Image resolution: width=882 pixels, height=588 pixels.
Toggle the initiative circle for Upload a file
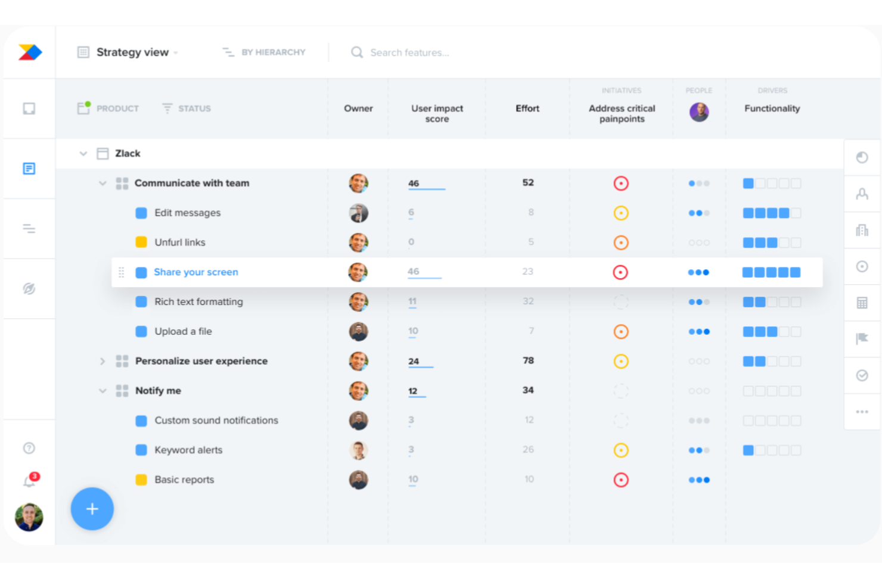(621, 331)
